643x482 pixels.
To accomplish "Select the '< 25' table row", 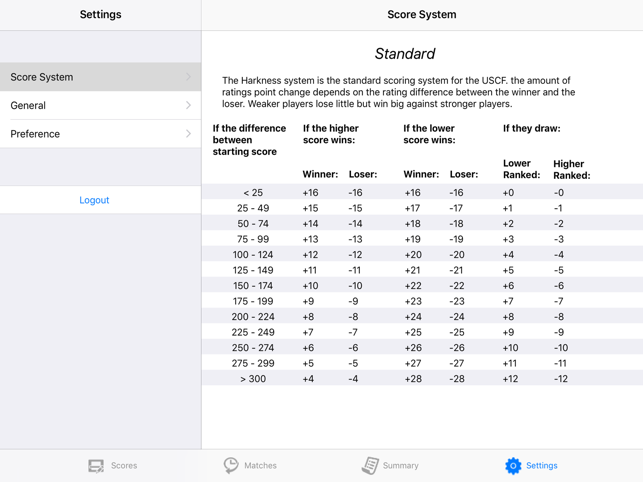I will coord(422,192).
